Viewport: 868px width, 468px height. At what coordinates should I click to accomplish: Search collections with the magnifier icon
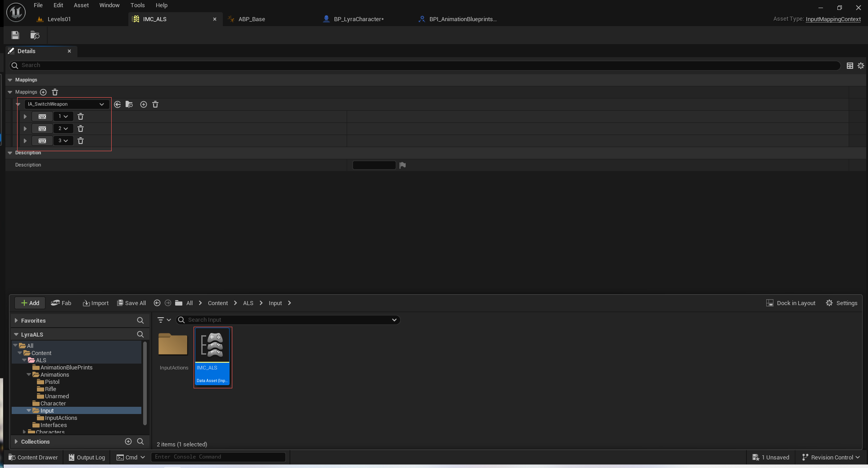click(x=140, y=441)
